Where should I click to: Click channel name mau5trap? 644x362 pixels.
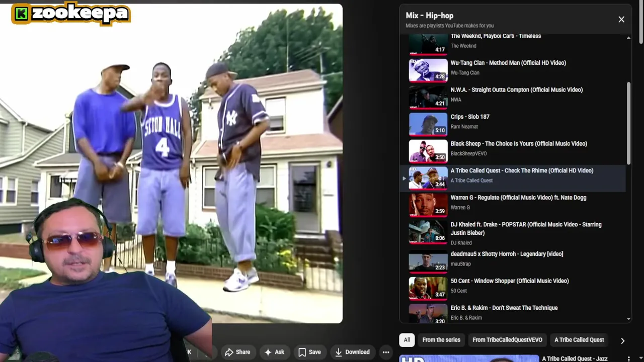(461, 264)
